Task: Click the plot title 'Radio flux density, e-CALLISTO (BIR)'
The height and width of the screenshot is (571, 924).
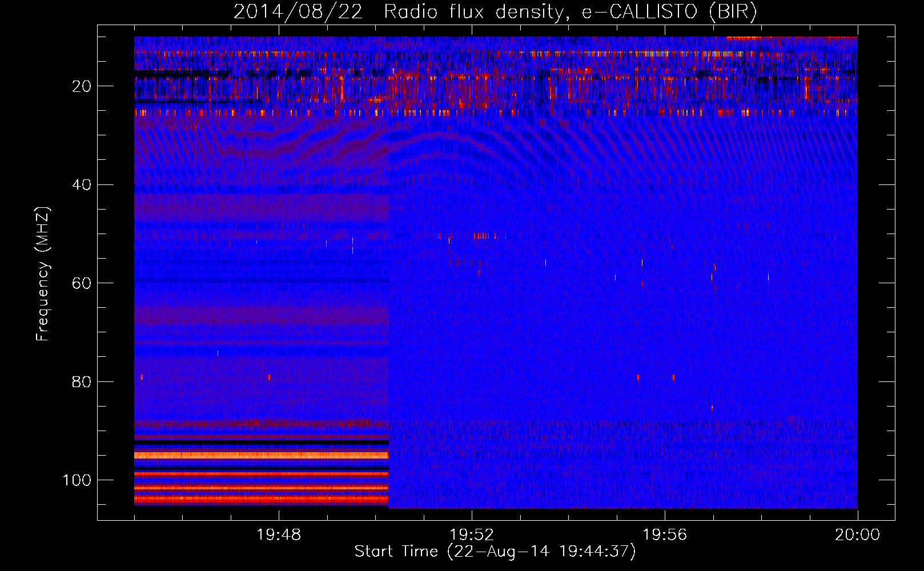Action: click(x=570, y=12)
